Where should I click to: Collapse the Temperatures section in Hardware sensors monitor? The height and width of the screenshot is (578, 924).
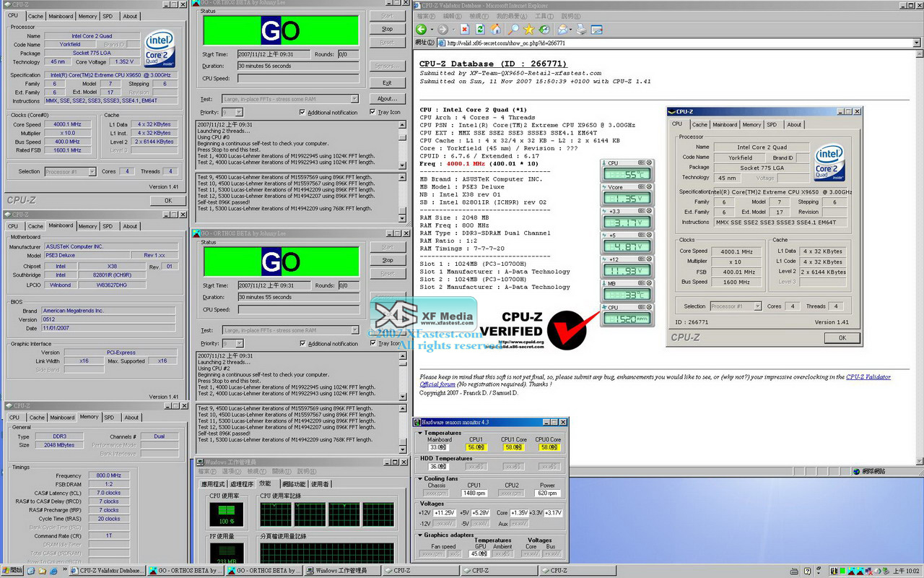click(x=420, y=433)
